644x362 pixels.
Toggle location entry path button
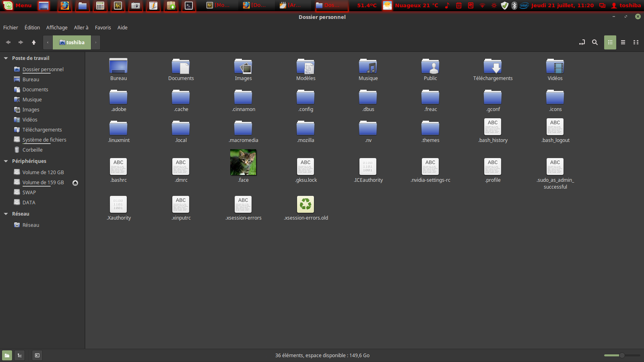[x=582, y=42]
